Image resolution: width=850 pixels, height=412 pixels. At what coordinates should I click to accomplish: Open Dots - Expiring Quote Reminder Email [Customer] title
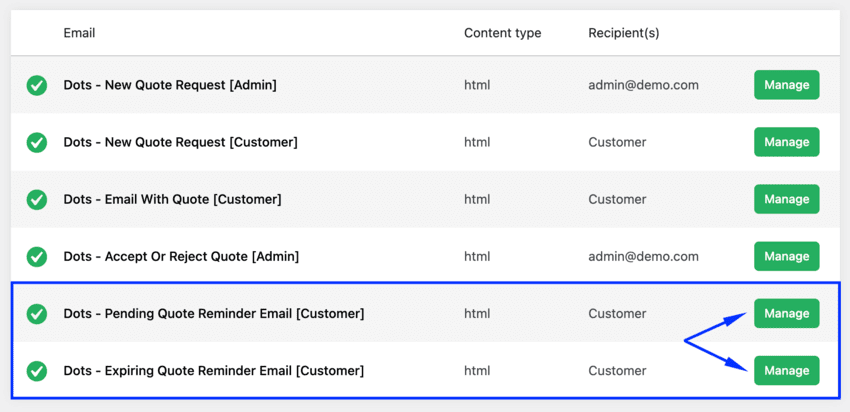tap(214, 371)
